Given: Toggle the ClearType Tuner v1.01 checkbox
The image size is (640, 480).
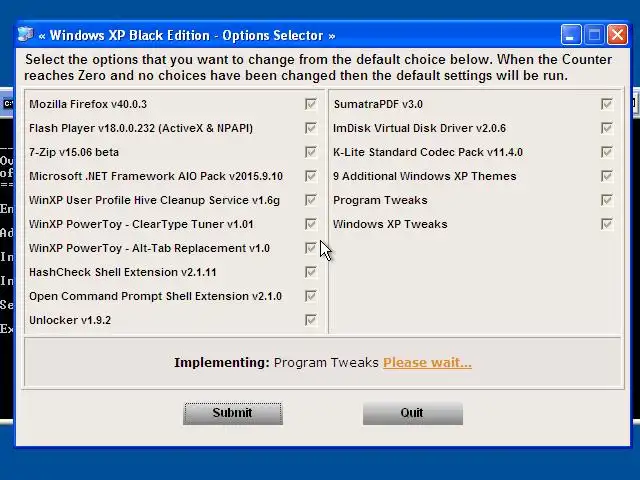Looking at the screenshot, I should pos(311,224).
